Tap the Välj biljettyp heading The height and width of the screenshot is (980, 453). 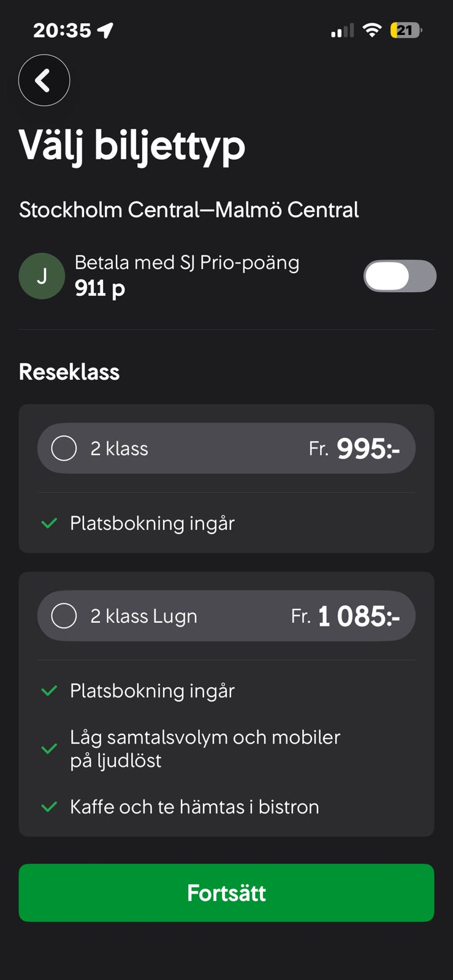pyautogui.click(x=132, y=146)
